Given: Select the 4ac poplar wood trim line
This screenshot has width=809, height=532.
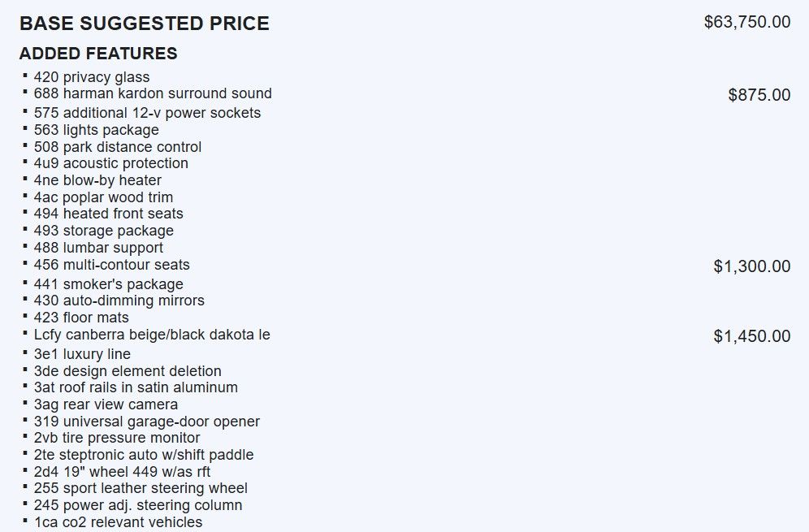Looking at the screenshot, I should pos(103,197).
